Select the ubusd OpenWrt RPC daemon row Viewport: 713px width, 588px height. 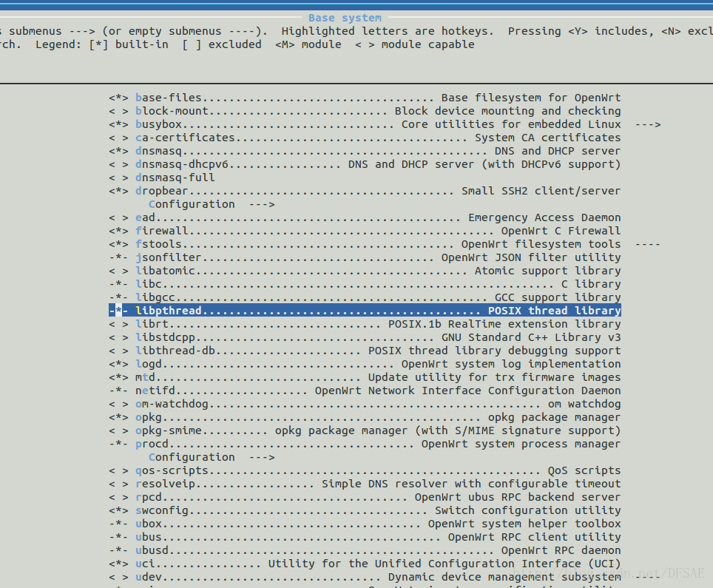point(365,550)
